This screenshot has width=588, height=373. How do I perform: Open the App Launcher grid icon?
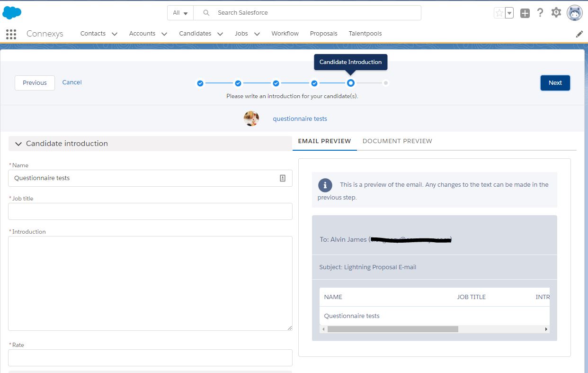(11, 34)
